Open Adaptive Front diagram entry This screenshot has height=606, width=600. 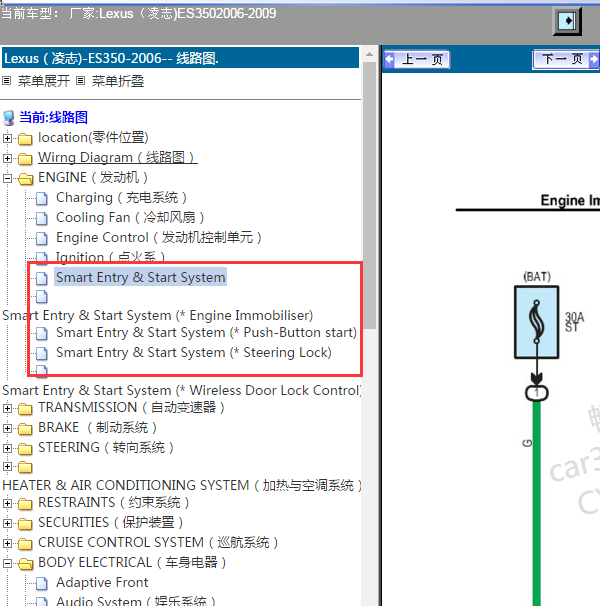(102, 583)
